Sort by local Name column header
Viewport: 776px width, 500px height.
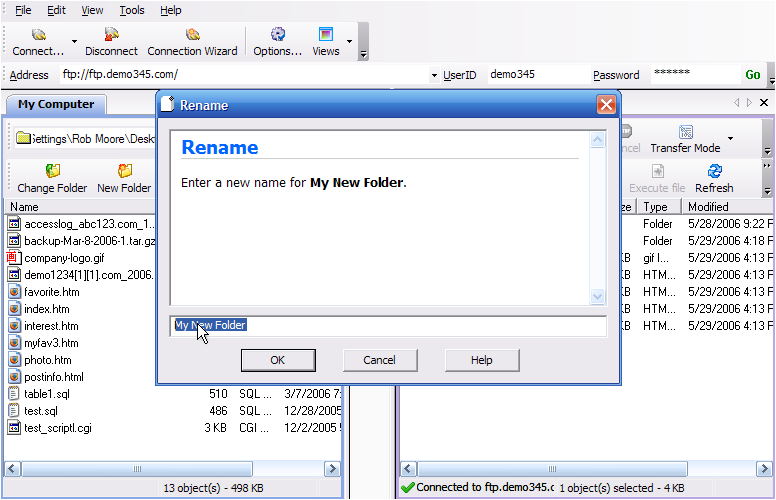click(x=80, y=207)
